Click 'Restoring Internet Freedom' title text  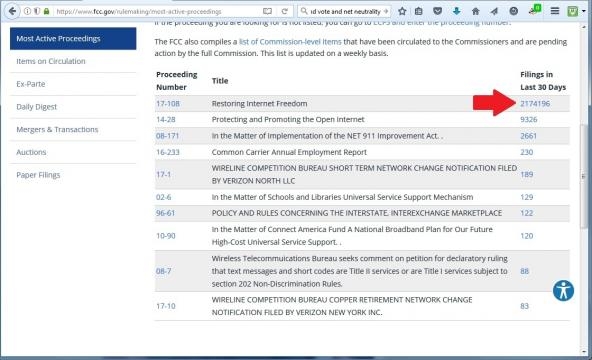coord(259,103)
